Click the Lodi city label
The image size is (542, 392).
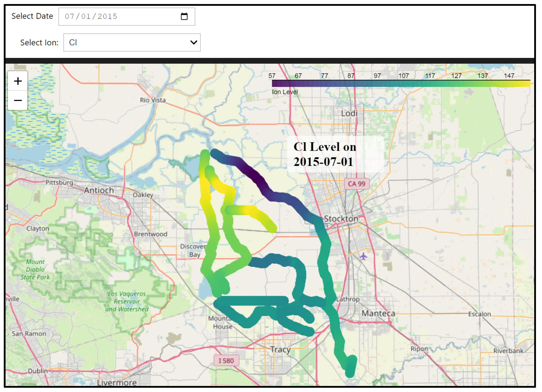pos(349,113)
